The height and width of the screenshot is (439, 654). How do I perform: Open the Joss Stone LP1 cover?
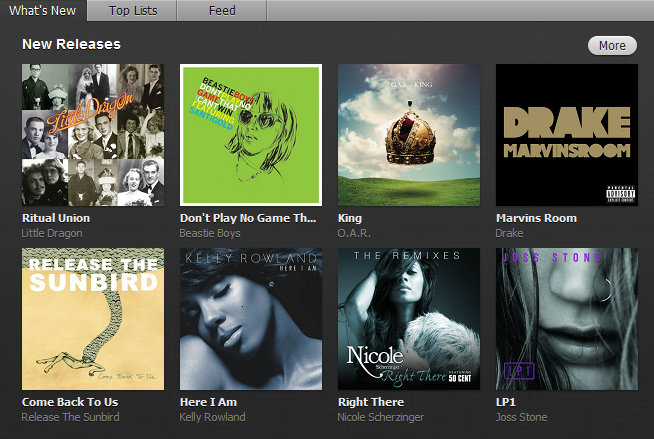pos(567,319)
